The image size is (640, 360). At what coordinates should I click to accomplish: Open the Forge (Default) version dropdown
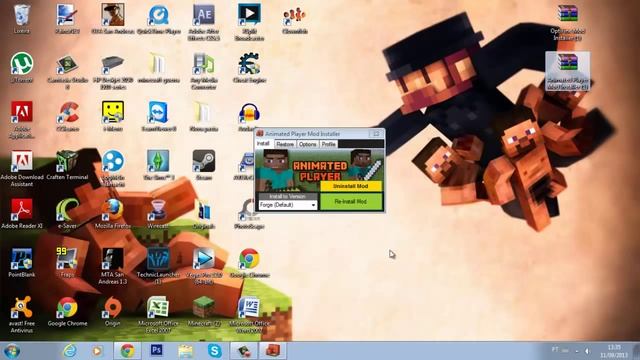tap(287, 205)
